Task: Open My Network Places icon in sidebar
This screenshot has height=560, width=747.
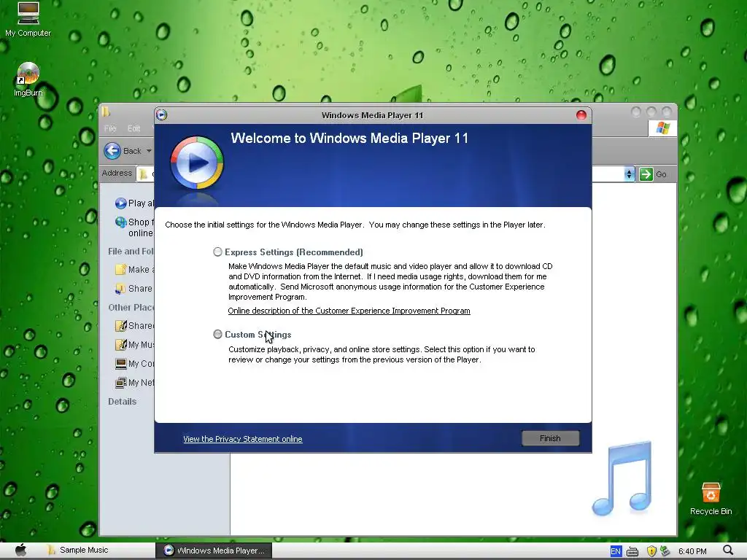Action: (120, 383)
